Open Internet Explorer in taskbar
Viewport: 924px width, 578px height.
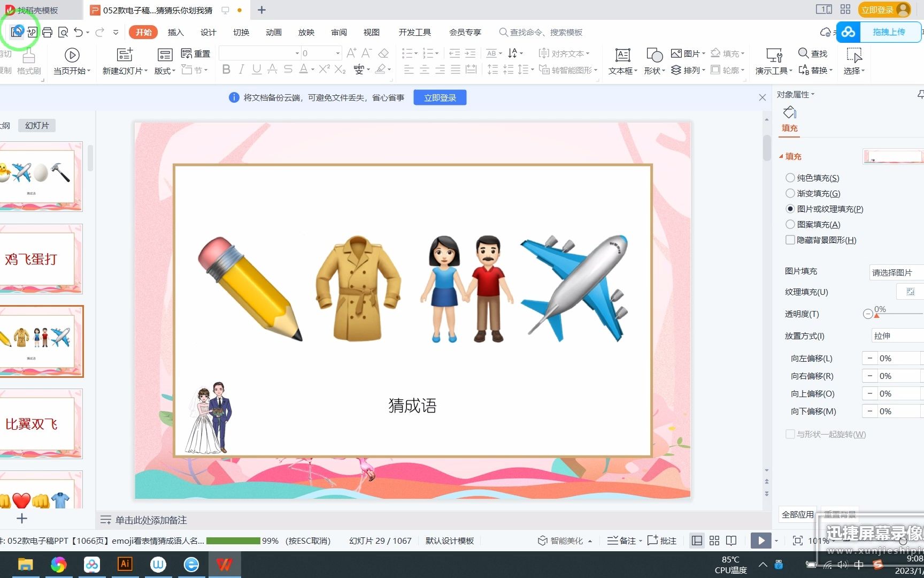coord(191,564)
